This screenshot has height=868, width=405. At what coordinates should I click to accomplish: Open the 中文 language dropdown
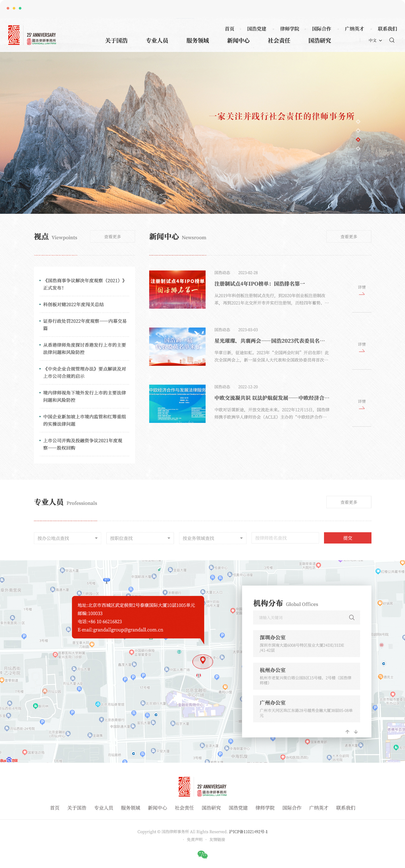[x=375, y=40]
